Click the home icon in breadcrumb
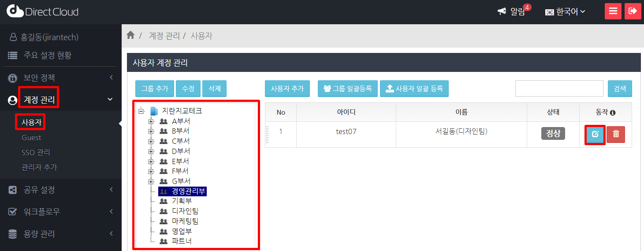Screen dimensions: 644x251 click(130, 35)
